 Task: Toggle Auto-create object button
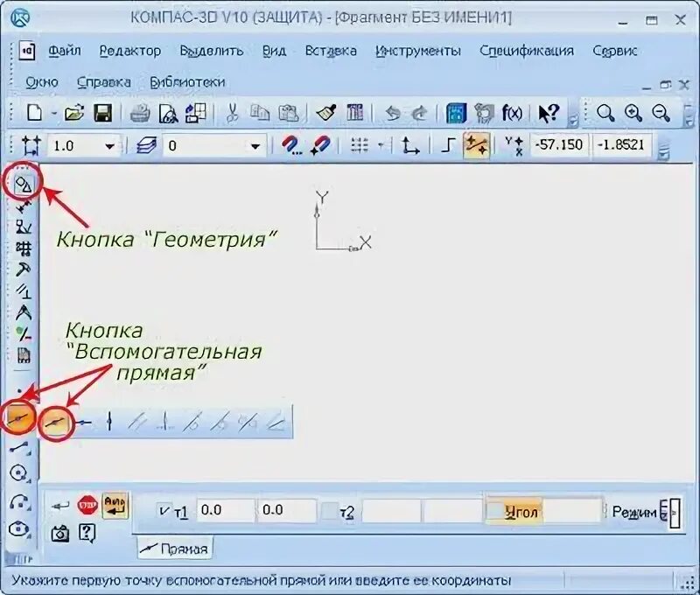pyautogui.click(x=115, y=505)
